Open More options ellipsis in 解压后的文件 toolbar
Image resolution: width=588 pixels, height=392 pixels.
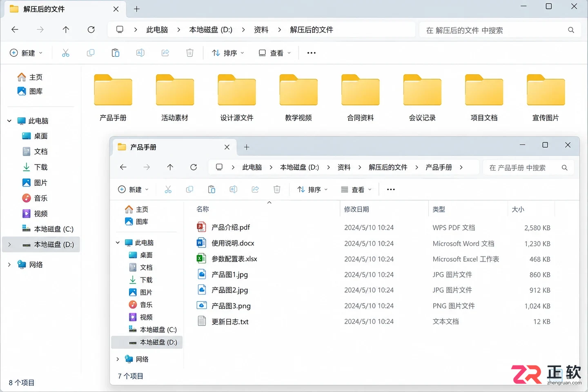(x=312, y=53)
